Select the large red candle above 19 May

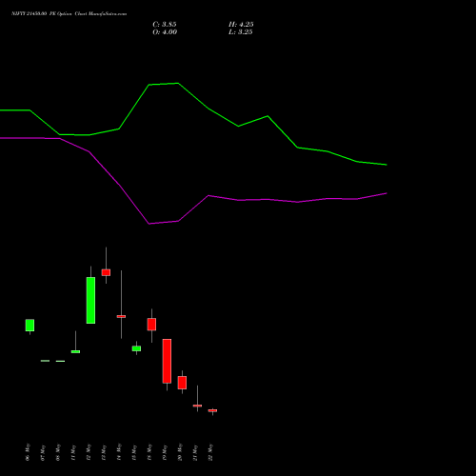pyautogui.click(x=167, y=361)
